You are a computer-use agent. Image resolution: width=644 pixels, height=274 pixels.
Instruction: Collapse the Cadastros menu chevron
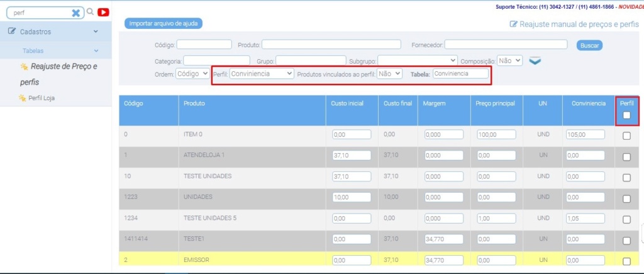[96, 31]
